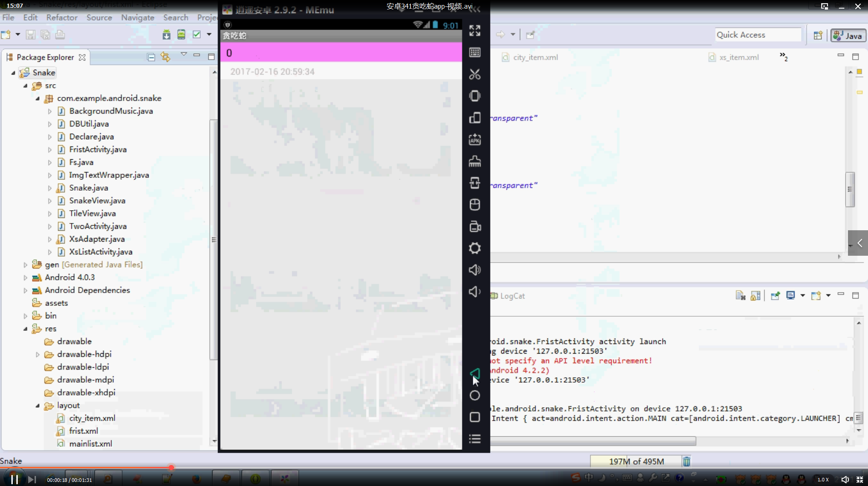Click the rotate screen icon in MEmu
868x486 pixels.
[x=474, y=118]
